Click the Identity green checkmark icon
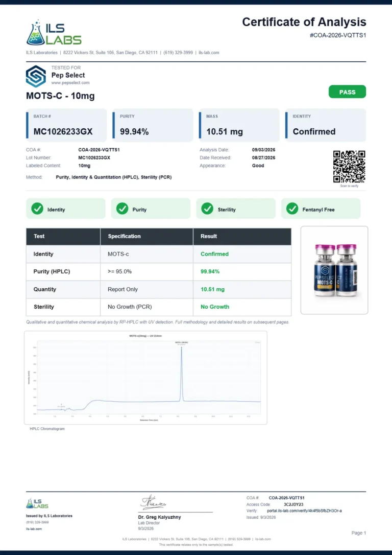Screen dimensions: 392x555 click(x=37, y=209)
